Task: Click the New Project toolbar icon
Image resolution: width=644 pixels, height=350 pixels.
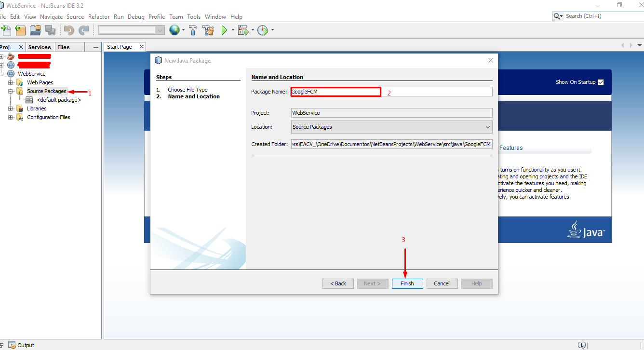Action: coord(20,30)
